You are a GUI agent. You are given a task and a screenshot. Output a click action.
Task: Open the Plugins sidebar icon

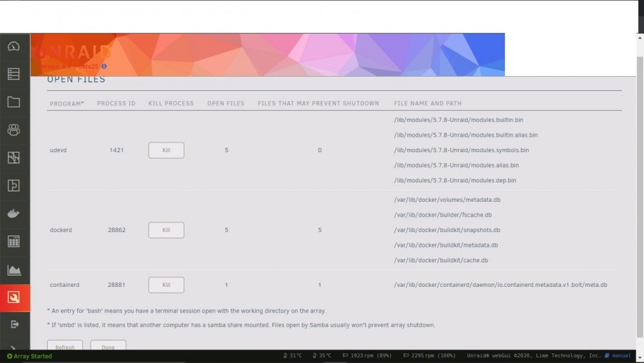coord(14,186)
